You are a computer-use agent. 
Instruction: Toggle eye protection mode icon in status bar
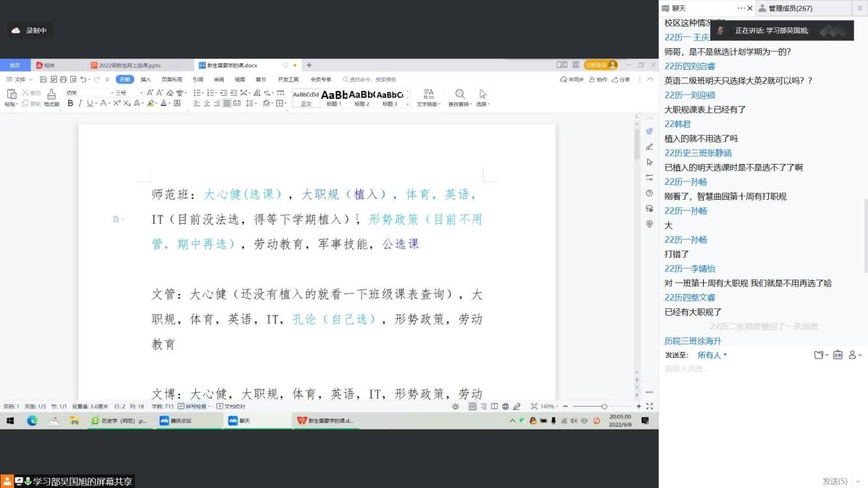pyautogui.click(x=456, y=407)
